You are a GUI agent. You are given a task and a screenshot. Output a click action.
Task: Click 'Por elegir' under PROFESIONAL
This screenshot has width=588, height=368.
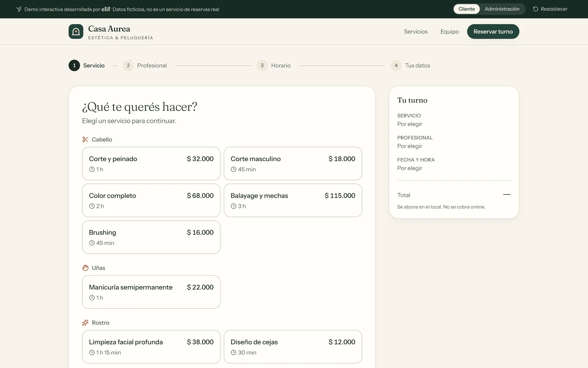point(410,146)
